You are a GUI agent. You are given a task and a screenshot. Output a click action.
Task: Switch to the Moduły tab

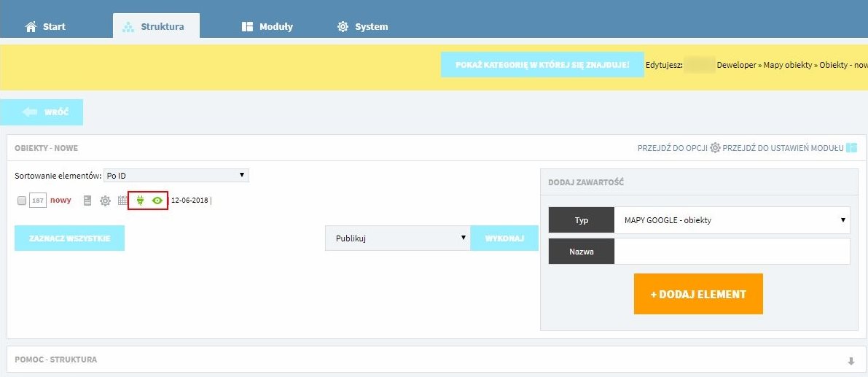(267, 26)
